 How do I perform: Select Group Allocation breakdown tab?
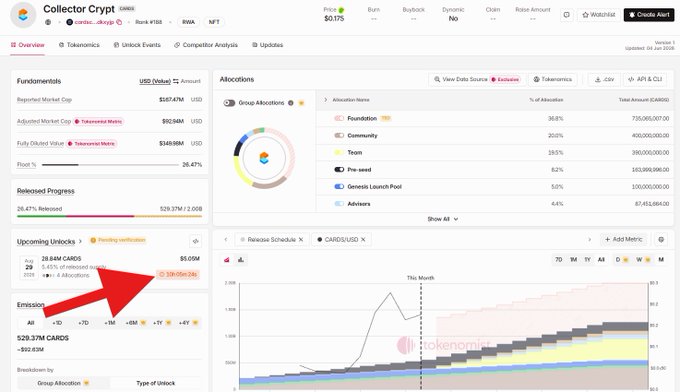coord(63,383)
